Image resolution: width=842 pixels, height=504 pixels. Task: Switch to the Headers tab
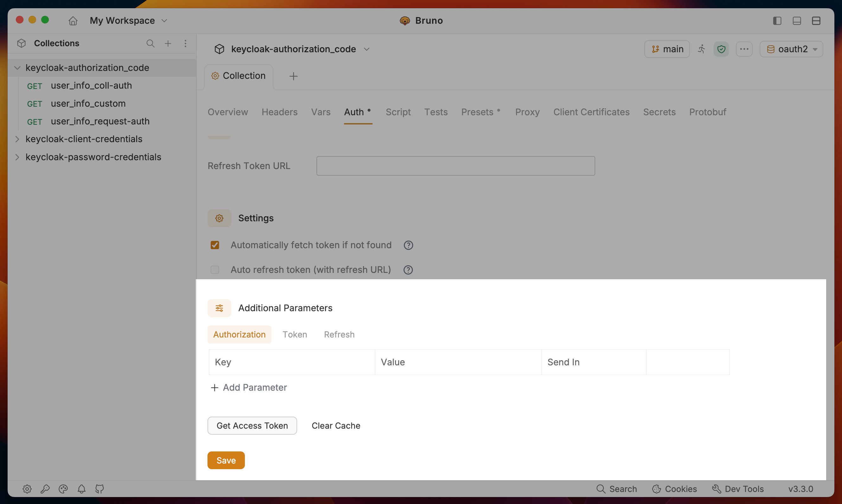(x=279, y=112)
